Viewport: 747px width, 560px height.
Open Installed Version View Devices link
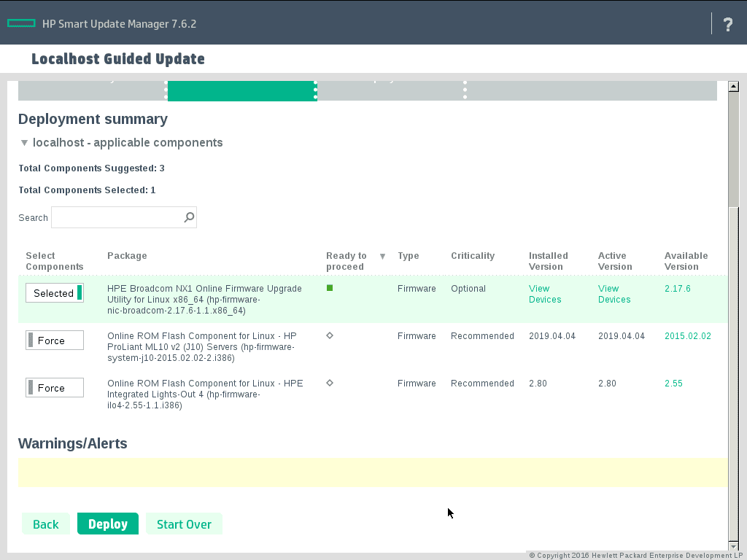coord(545,294)
